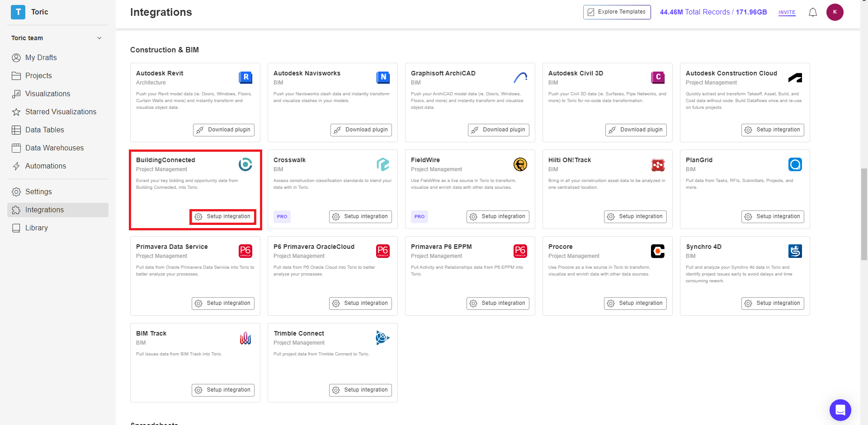The image size is (868, 425).
Task: Setup integration for Synchro 4D
Action: coord(773,303)
